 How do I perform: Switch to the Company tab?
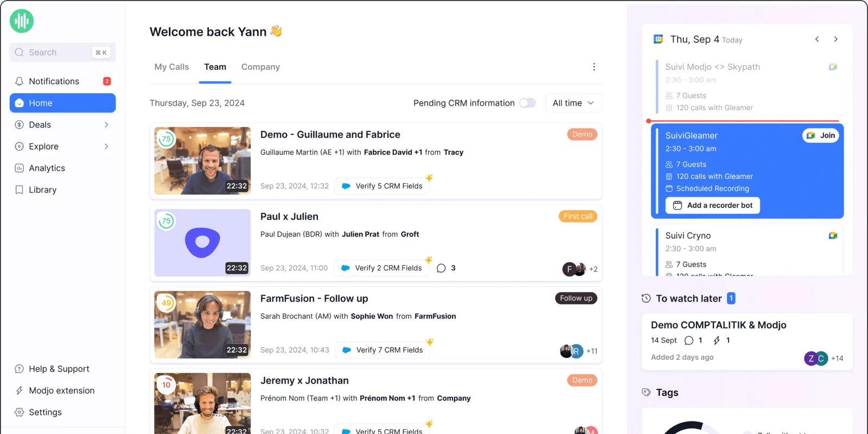pos(260,67)
